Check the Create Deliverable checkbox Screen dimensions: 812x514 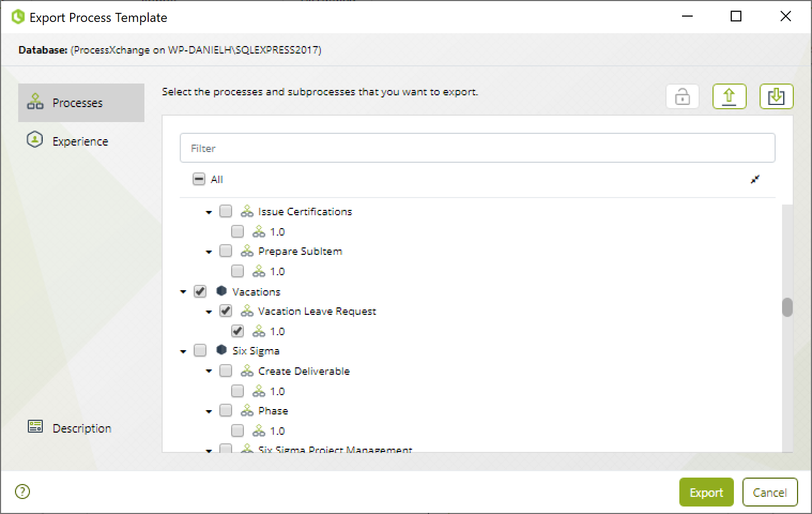pos(226,371)
